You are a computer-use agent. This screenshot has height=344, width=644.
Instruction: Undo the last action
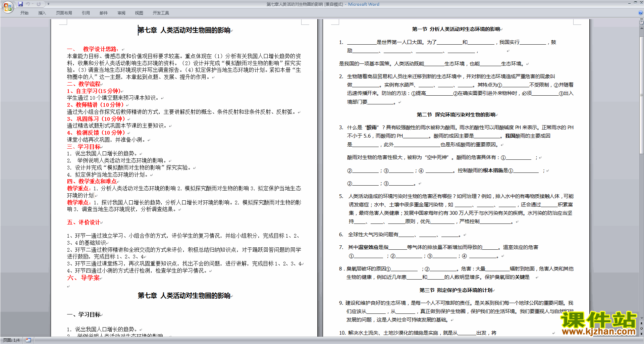(28, 4)
